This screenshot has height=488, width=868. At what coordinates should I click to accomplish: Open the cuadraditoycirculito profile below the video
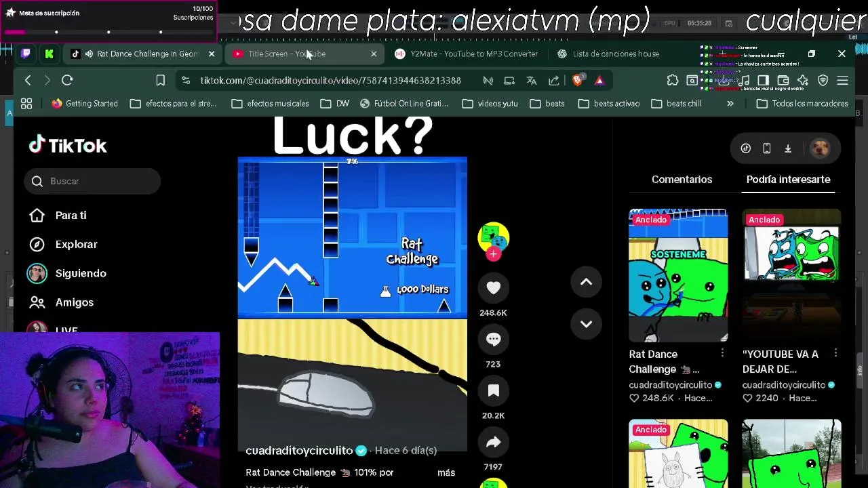click(299, 451)
